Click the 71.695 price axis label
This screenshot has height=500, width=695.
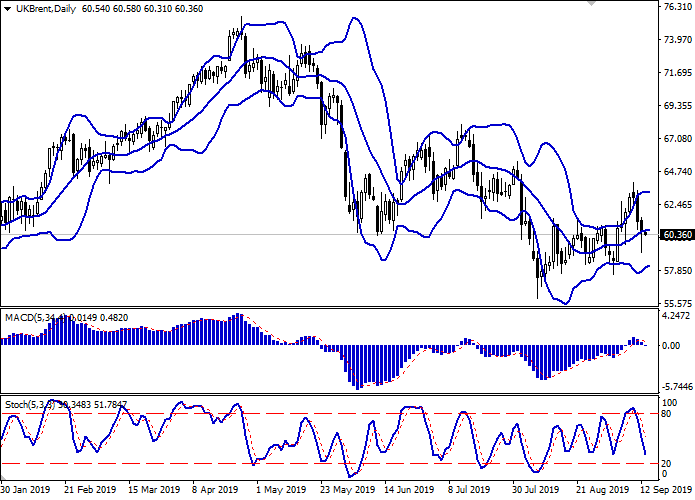pyautogui.click(x=677, y=73)
